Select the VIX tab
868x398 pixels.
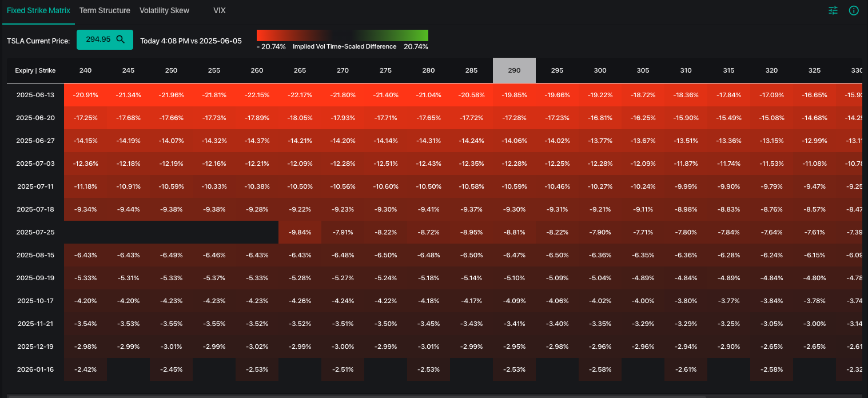coord(220,10)
